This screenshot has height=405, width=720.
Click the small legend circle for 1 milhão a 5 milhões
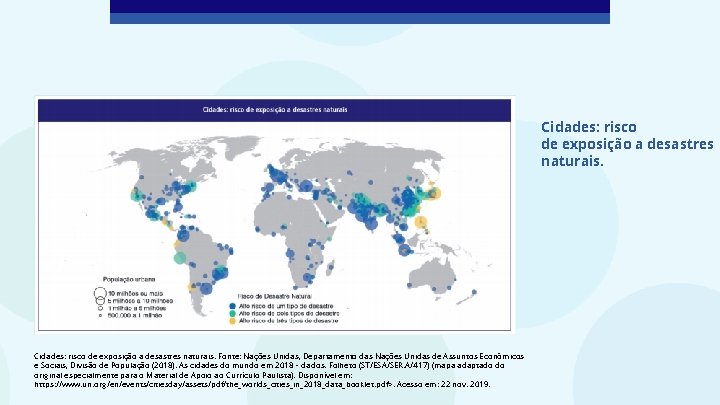point(100,308)
